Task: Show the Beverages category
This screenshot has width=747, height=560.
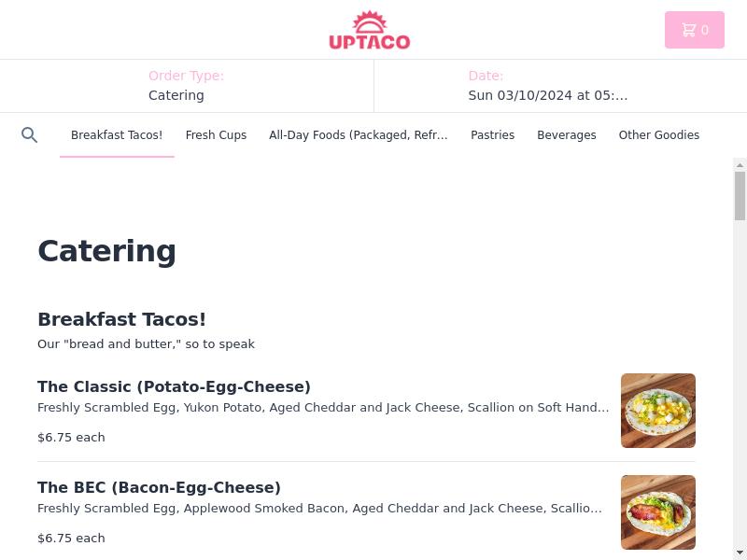Action: tap(566, 135)
